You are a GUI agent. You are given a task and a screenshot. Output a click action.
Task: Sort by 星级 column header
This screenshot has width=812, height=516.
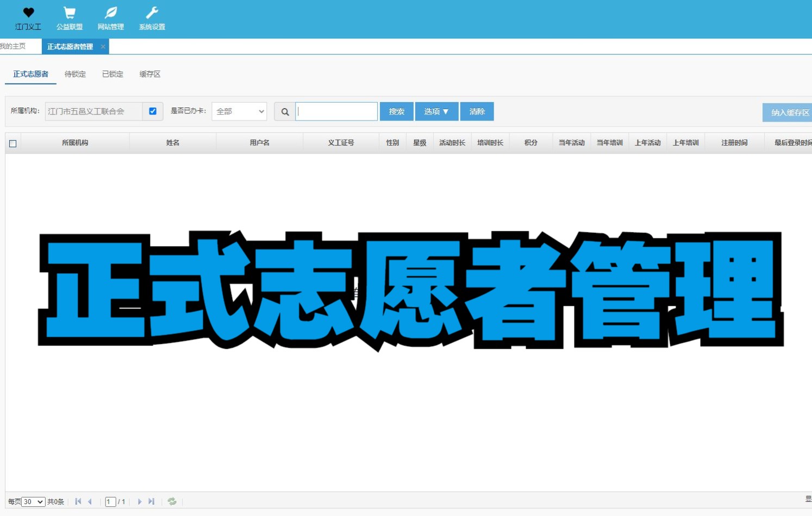click(x=420, y=143)
